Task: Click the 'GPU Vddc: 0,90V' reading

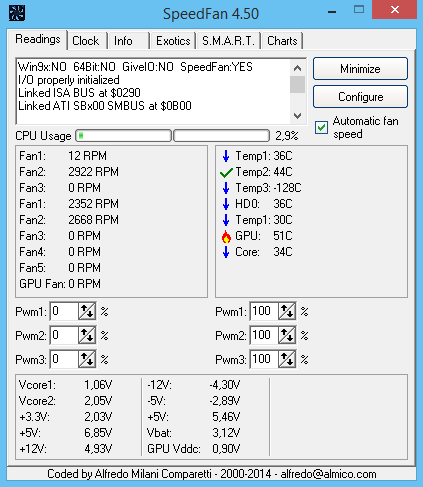Action: [x=194, y=449]
